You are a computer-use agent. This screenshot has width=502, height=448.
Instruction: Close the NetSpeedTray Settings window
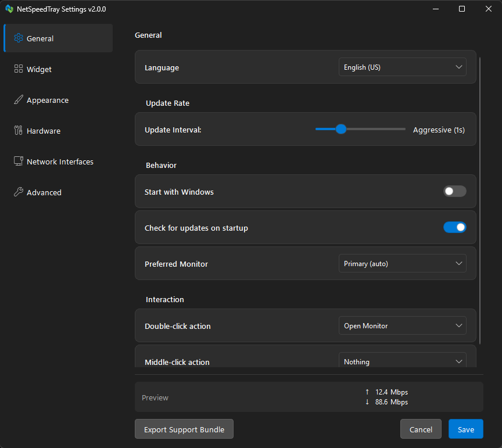[x=488, y=9]
